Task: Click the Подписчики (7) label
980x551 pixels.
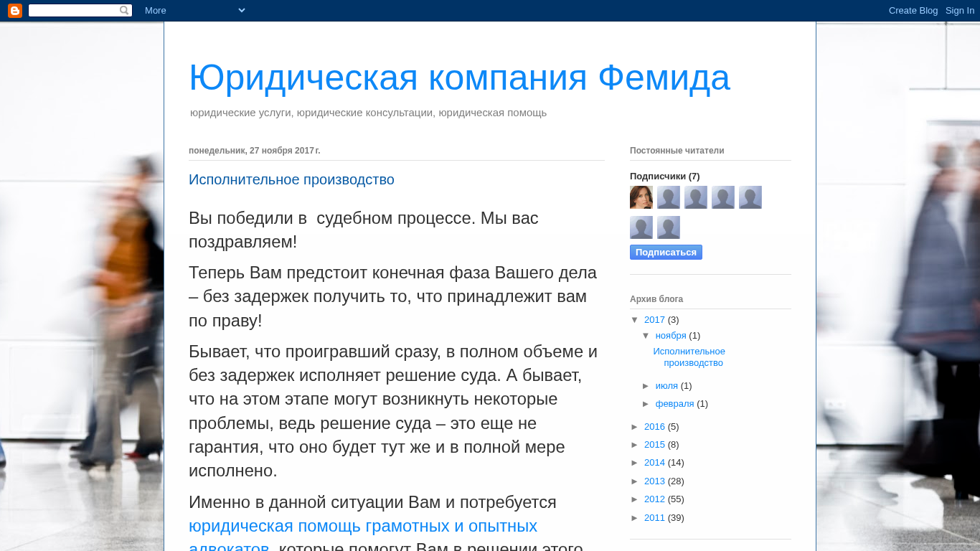Action: click(x=665, y=176)
